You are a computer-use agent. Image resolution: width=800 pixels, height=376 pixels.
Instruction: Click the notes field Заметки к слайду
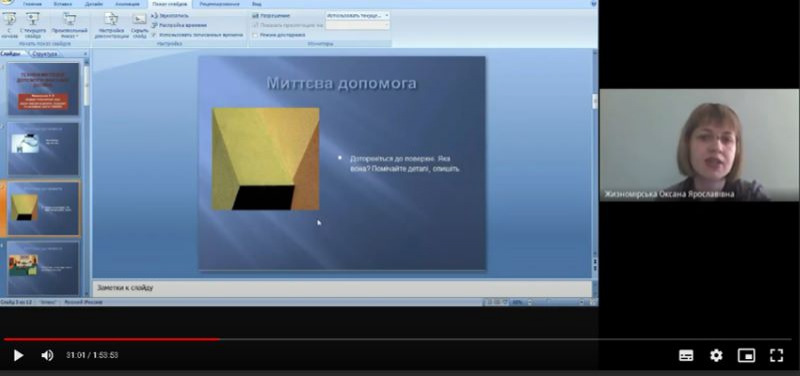coord(342,288)
